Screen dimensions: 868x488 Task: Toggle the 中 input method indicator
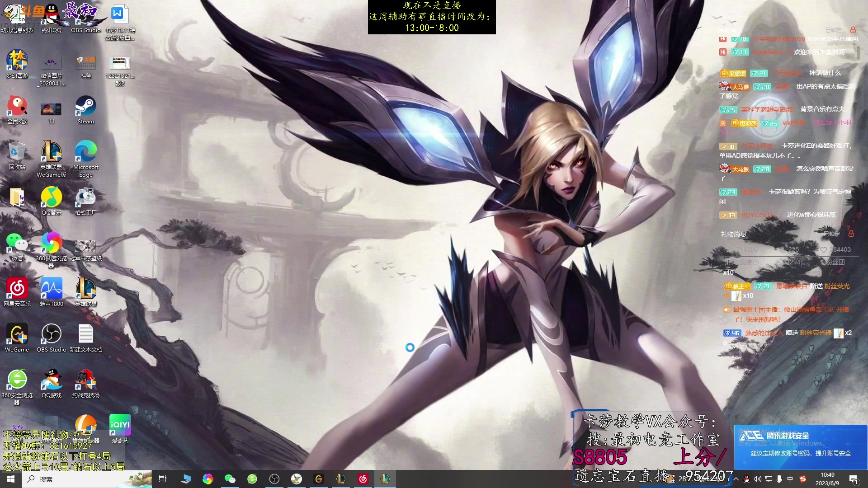790,479
